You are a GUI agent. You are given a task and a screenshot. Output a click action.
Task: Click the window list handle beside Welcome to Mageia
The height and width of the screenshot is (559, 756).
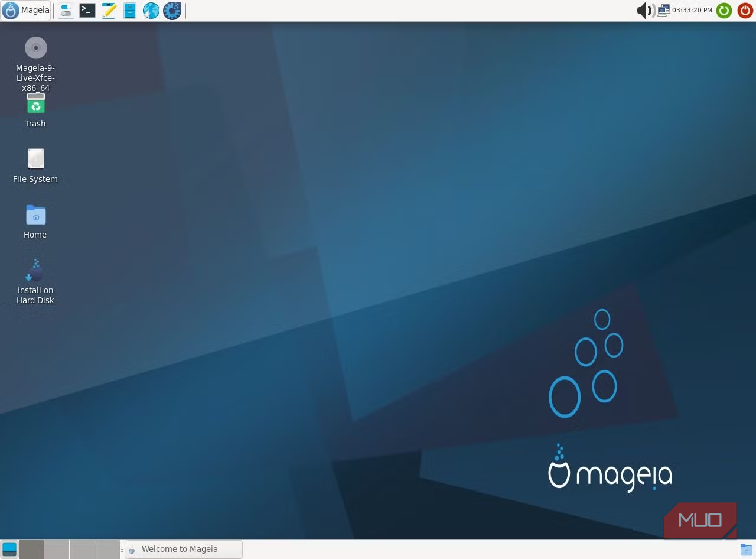click(122, 549)
